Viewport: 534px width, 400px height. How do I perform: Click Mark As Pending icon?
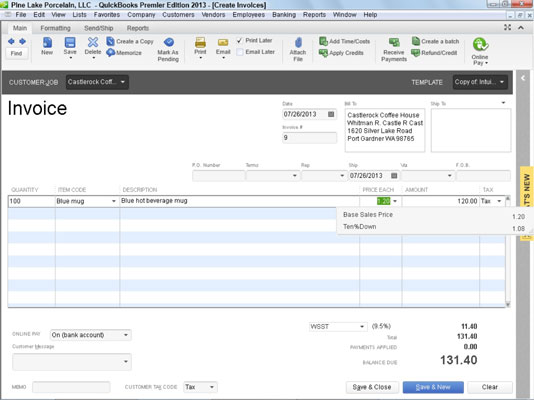click(x=169, y=42)
